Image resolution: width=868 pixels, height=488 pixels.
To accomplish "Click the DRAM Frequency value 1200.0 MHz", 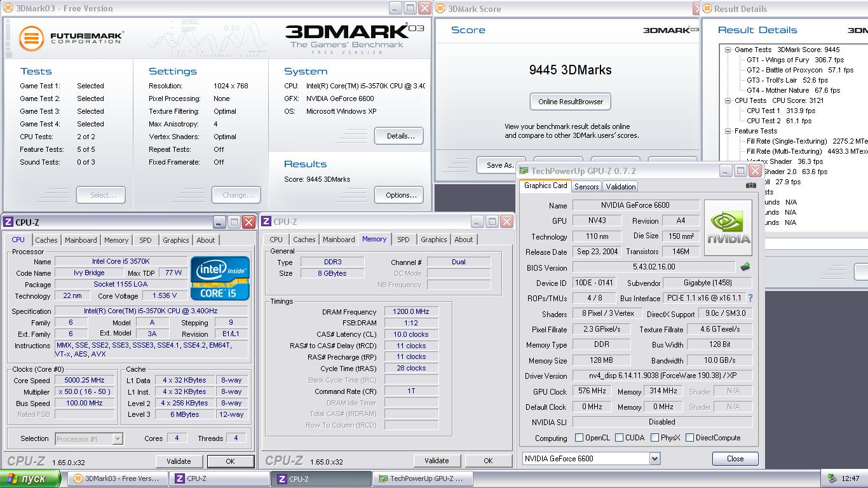I will point(411,311).
